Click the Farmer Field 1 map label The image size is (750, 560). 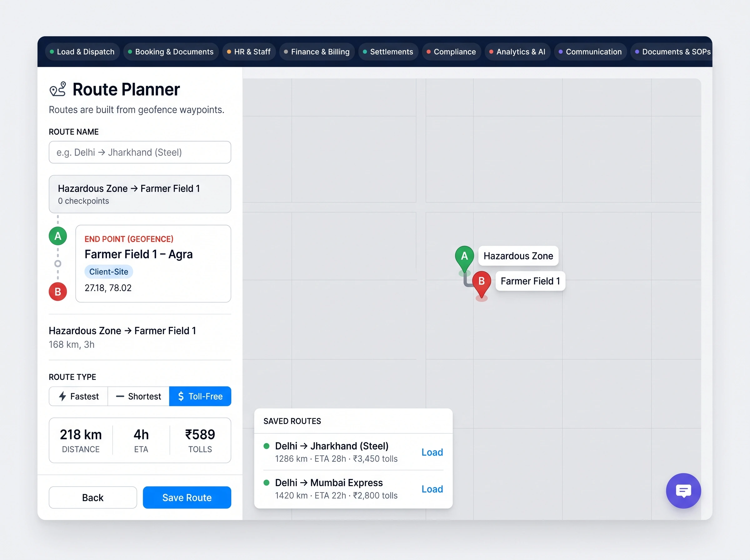(530, 281)
